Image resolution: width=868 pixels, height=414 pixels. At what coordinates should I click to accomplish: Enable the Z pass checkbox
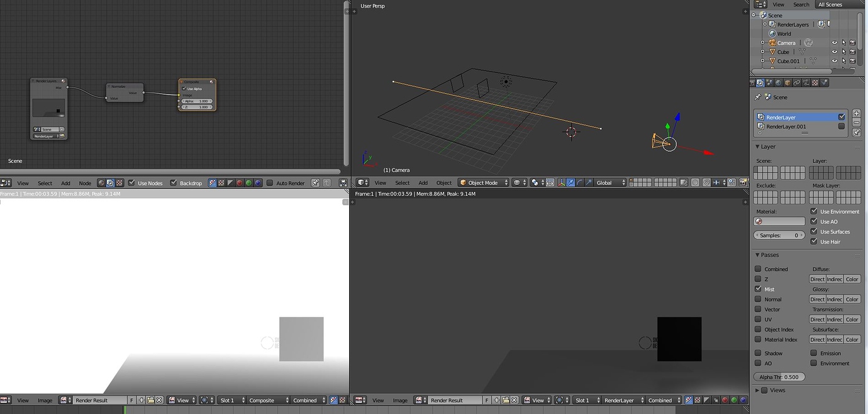tap(758, 279)
